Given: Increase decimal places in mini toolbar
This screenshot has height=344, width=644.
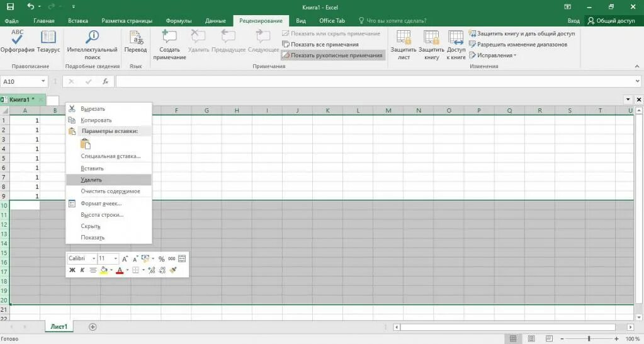Looking at the screenshot, I should point(152,270).
